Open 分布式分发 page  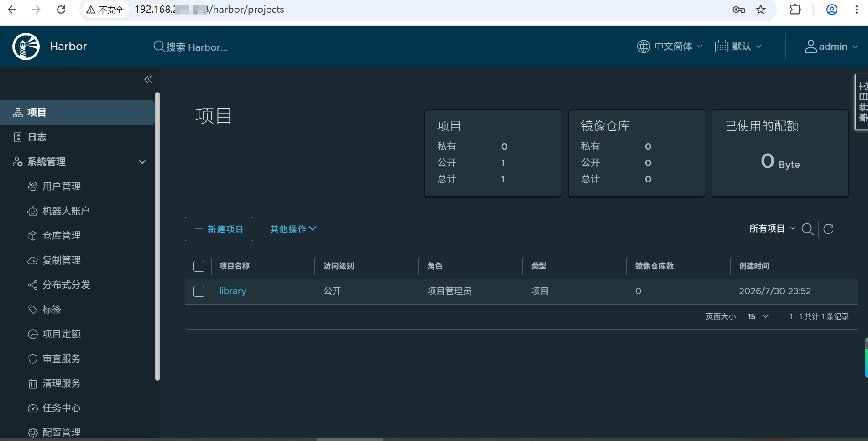tap(66, 285)
